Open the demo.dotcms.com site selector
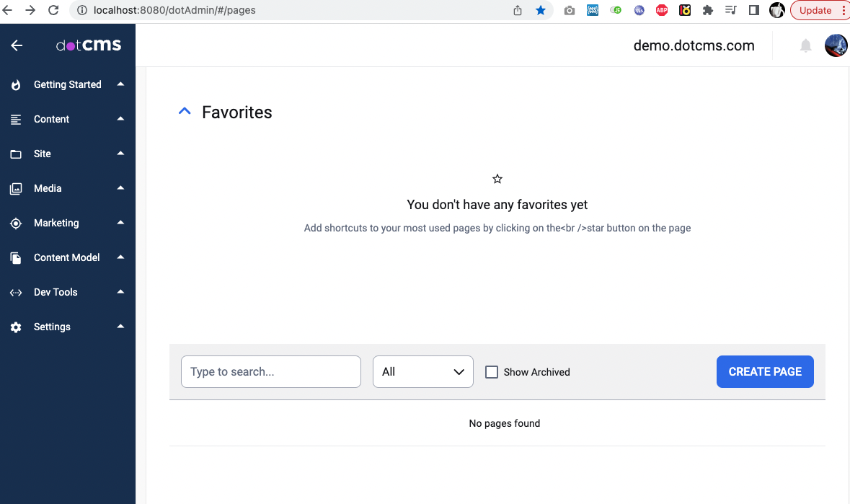 [x=694, y=45]
